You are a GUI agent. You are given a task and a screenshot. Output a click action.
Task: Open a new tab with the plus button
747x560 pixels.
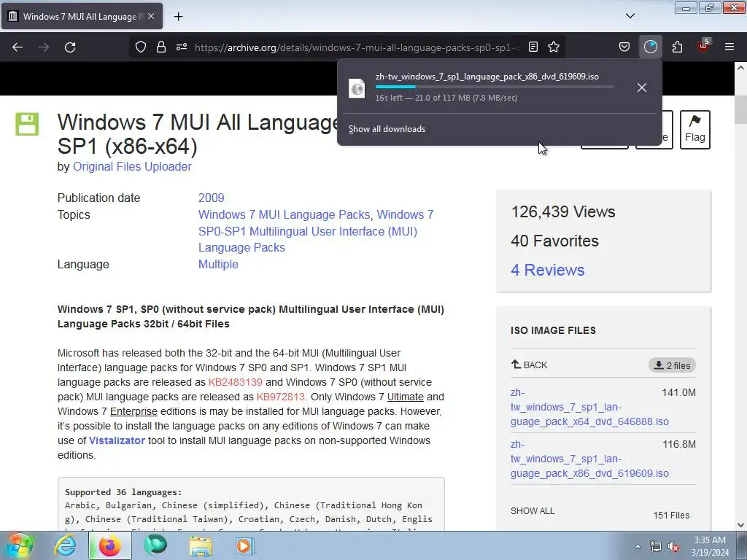click(x=178, y=16)
